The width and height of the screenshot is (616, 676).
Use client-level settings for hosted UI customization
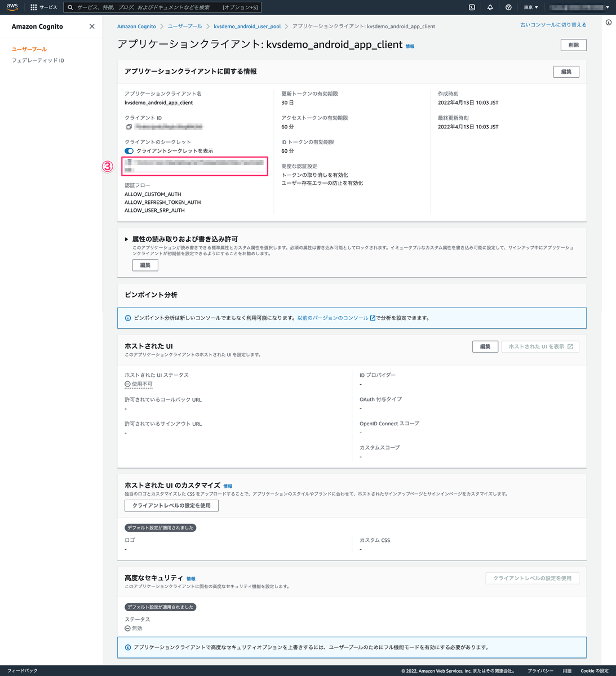[171, 506]
